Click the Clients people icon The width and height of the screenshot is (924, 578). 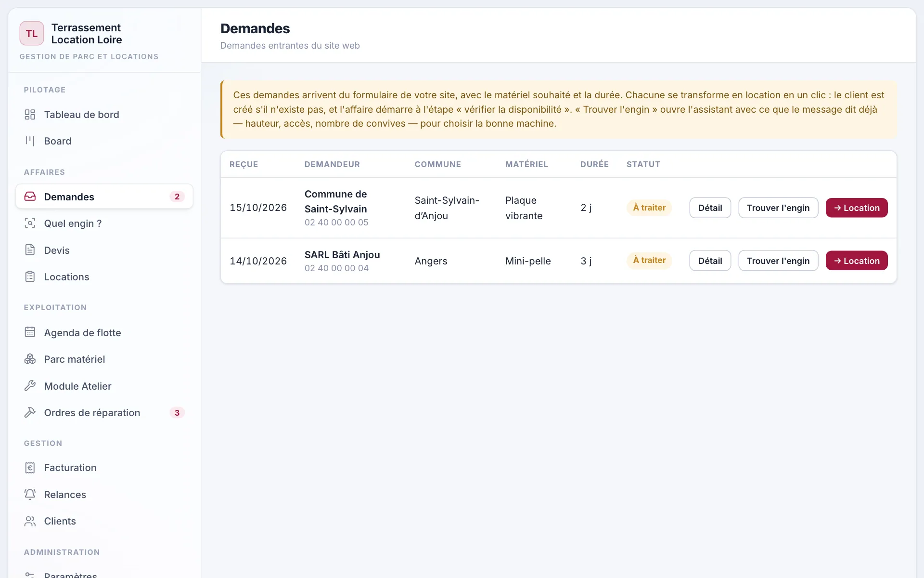point(30,521)
